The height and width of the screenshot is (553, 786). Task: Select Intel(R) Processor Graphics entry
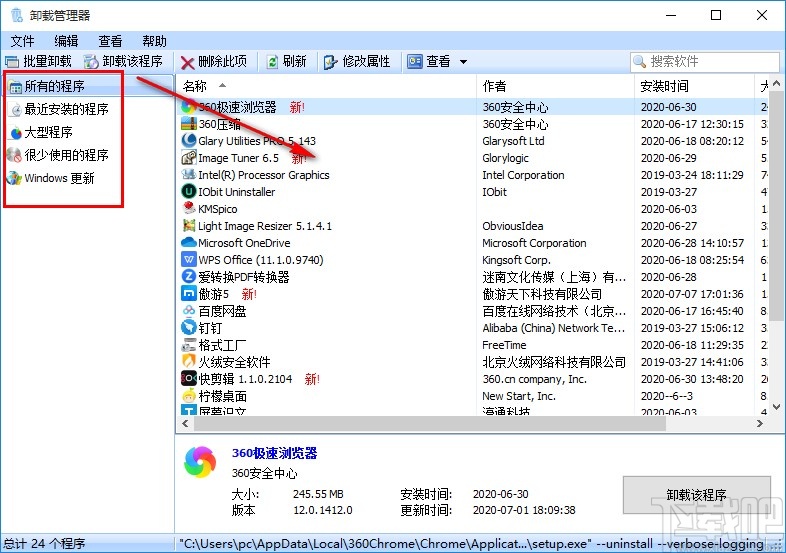[264, 175]
